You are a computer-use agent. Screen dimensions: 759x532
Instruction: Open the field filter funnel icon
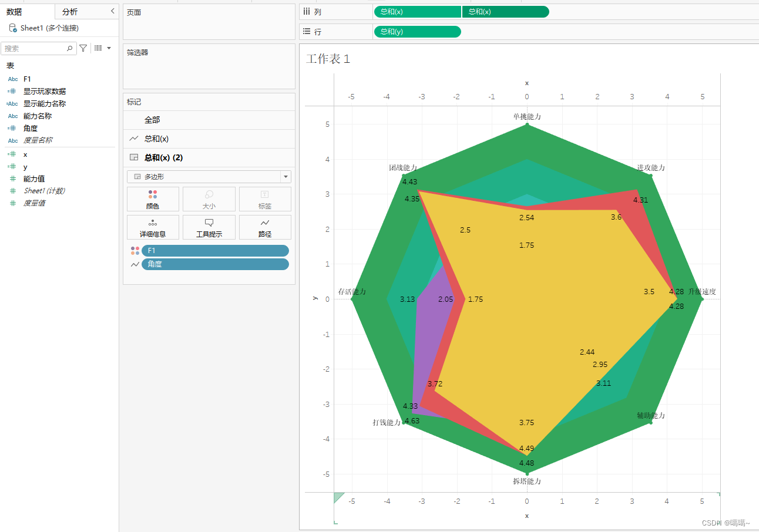pyautogui.click(x=83, y=48)
